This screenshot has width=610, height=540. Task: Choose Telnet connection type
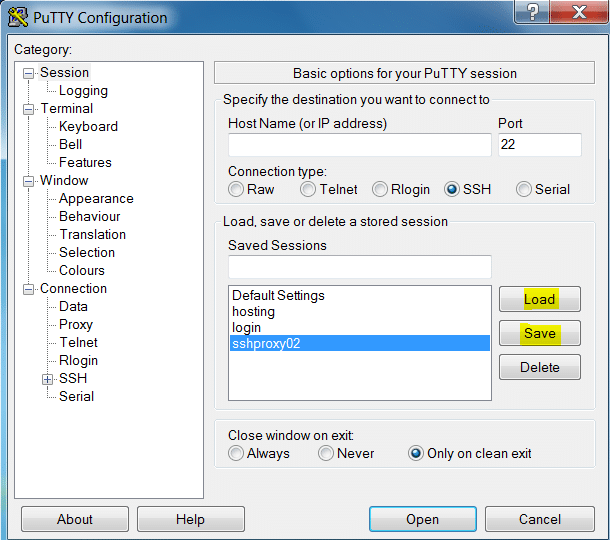[x=308, y=189]
